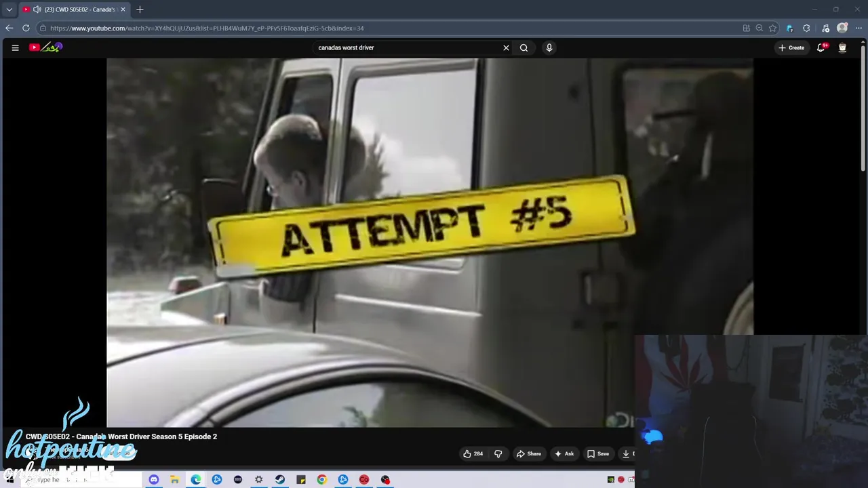Screen dimensions: 868x488
Task: Click video title CWD S05E02 text
Action: (121, 436)
